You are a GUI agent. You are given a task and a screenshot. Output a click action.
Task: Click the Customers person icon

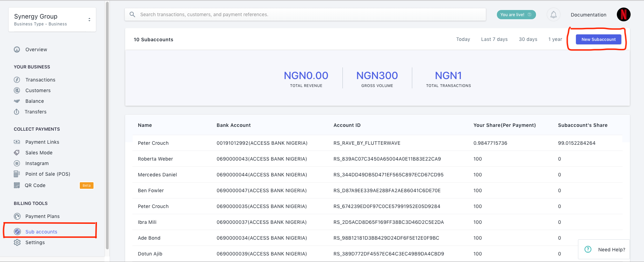pos(17,90)
